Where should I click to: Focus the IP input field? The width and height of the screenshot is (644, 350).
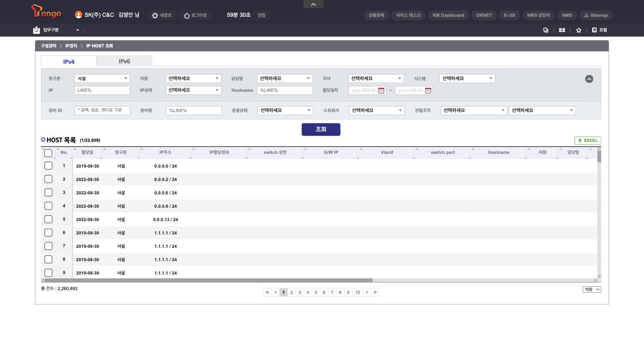point(102,91)
